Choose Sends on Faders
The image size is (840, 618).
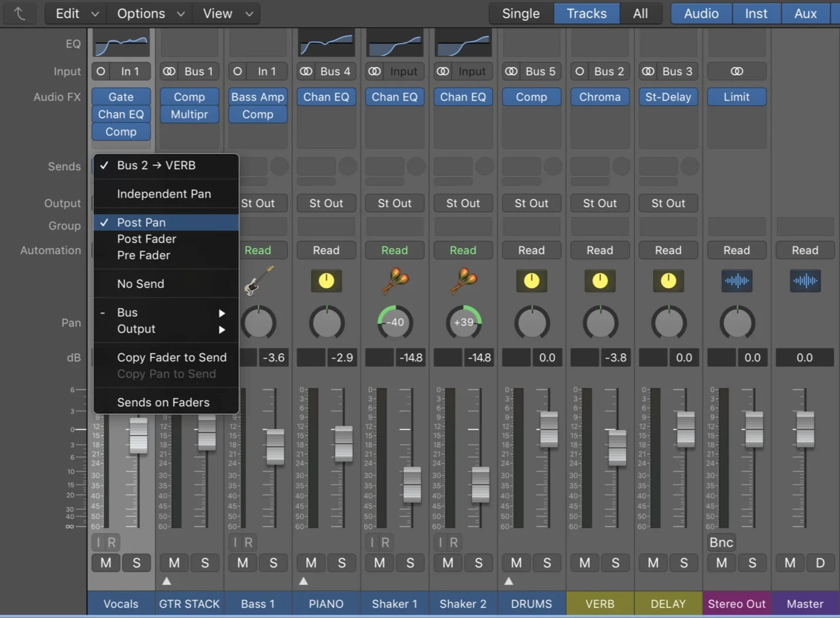coord(166,403)
